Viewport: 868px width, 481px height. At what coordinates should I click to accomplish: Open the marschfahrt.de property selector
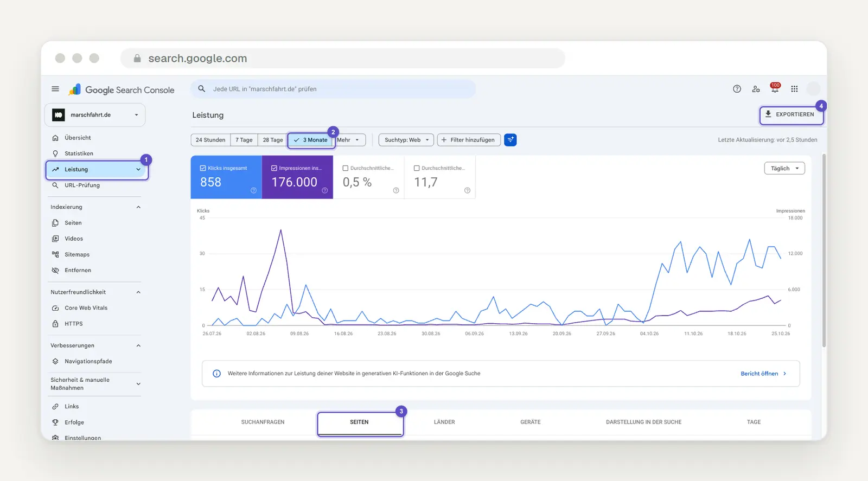(95, 115)
